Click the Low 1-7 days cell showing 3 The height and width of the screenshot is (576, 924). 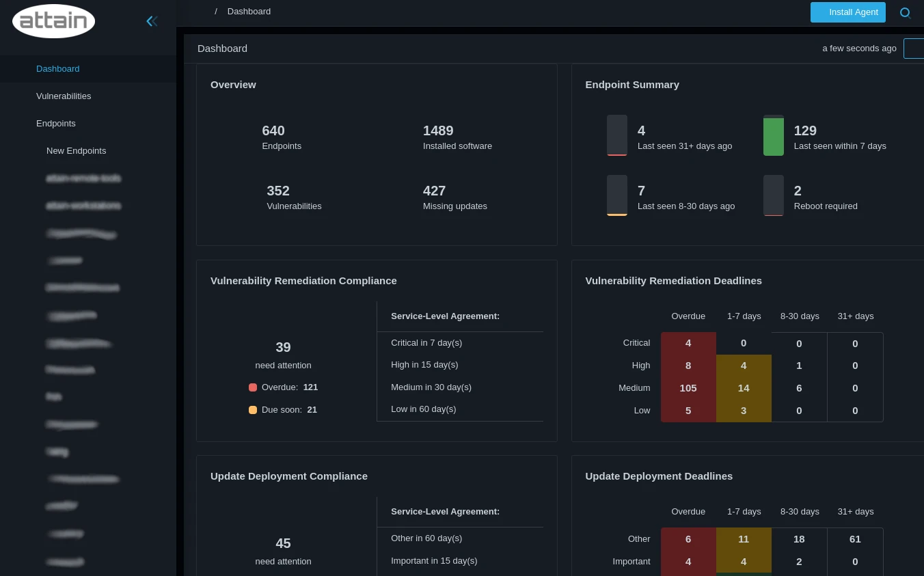pos(744,411)
